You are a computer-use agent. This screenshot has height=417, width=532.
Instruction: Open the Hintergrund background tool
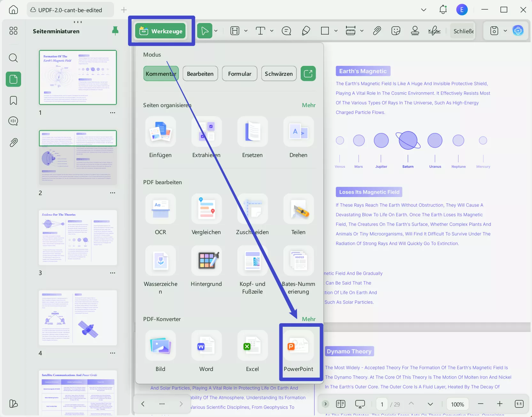point(206,260)
